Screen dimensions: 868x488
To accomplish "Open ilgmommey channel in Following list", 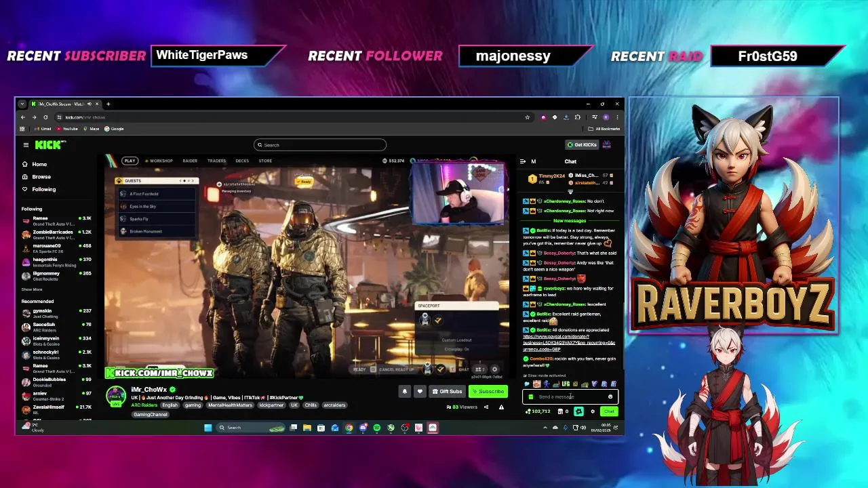I will pos(57,276).
